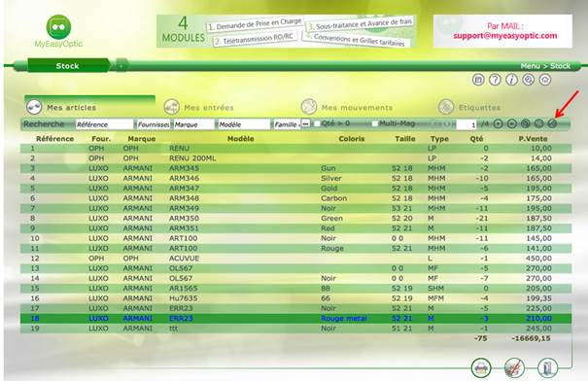The width and height of the screenshot is (588, 381).
Task: Click the Référence search input field
Action: [104, 124]
